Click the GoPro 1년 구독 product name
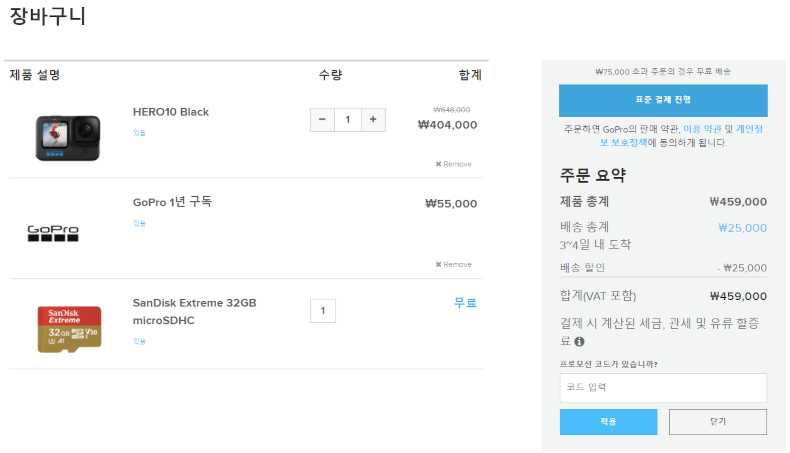790x453 pixels. click(172, 202)
